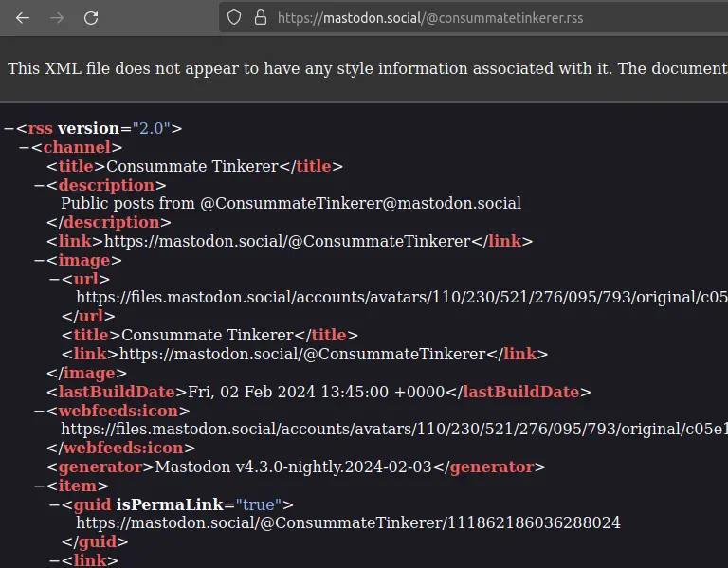
Task: Collapse the webfeeds:icon element
Action: tap(39, 411)
